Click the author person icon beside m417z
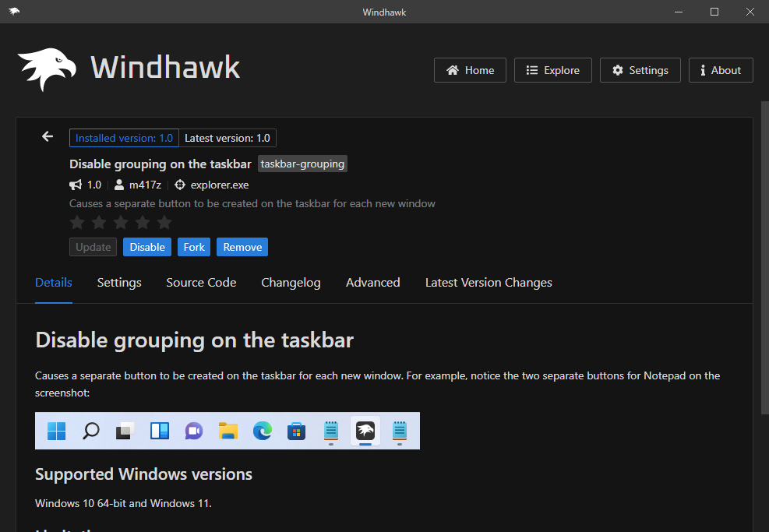Screen dimensions: 769x532 click(x=119, y=185)
